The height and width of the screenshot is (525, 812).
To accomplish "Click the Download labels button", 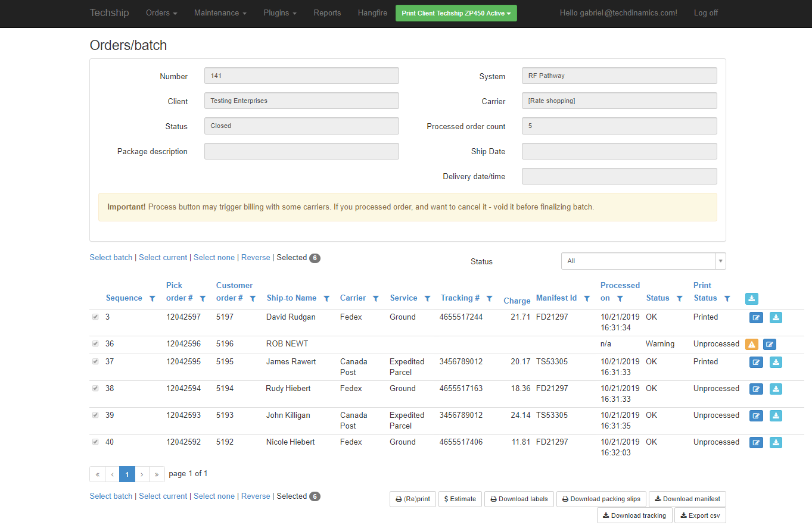I will click(518, 499).
